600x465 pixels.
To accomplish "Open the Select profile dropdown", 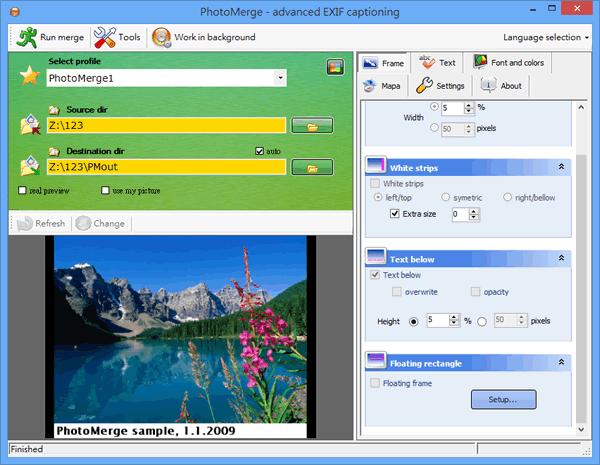I will 280,77.
